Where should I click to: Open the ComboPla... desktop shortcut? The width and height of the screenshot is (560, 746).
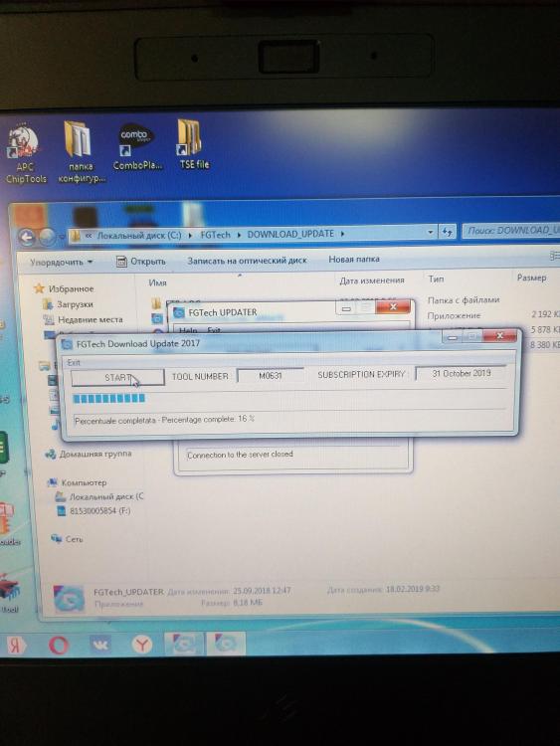click(x=136, y=146)
